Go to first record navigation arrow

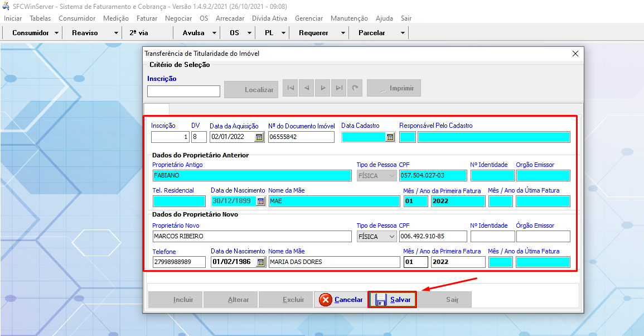pos(290,88)
